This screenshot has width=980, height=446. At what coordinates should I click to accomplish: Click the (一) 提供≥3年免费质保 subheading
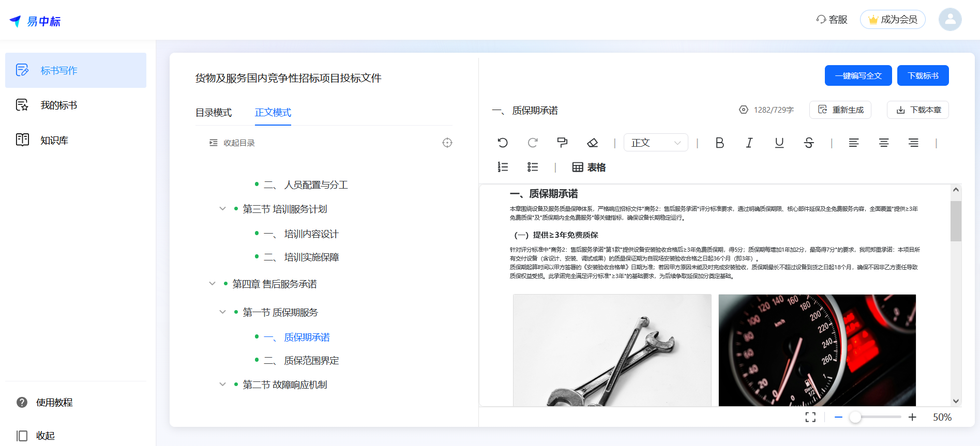click(x=556, y=235)
